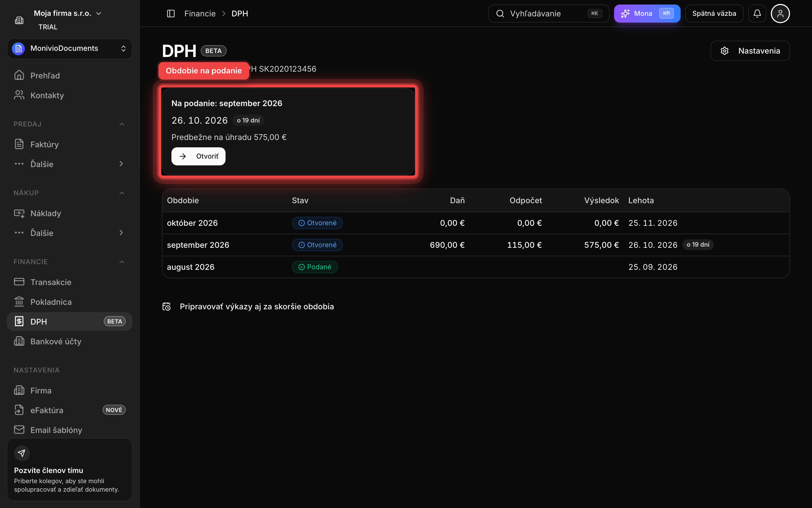Click the Faktúry document icon
Image resolution: width=812 pixels, height=508 pixels.
(19, 144)
